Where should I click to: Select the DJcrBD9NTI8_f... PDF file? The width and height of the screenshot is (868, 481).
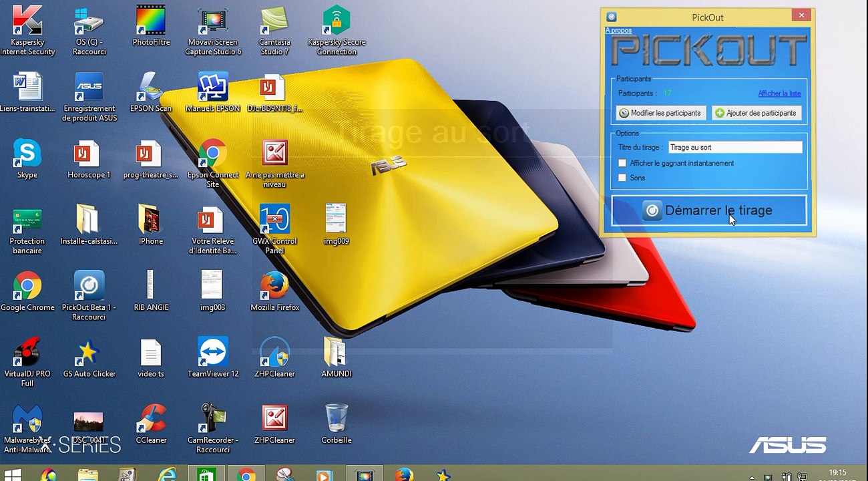point(274,92)
